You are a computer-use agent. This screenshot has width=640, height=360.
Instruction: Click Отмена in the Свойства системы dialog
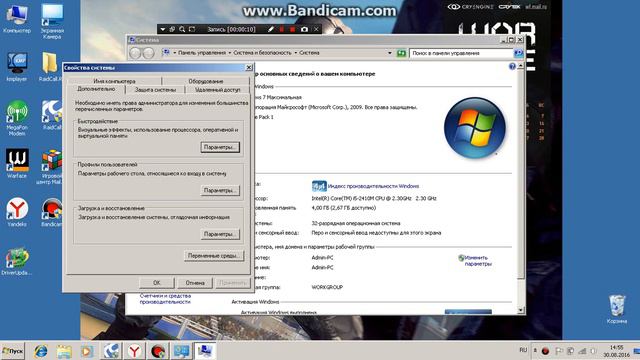195,283
